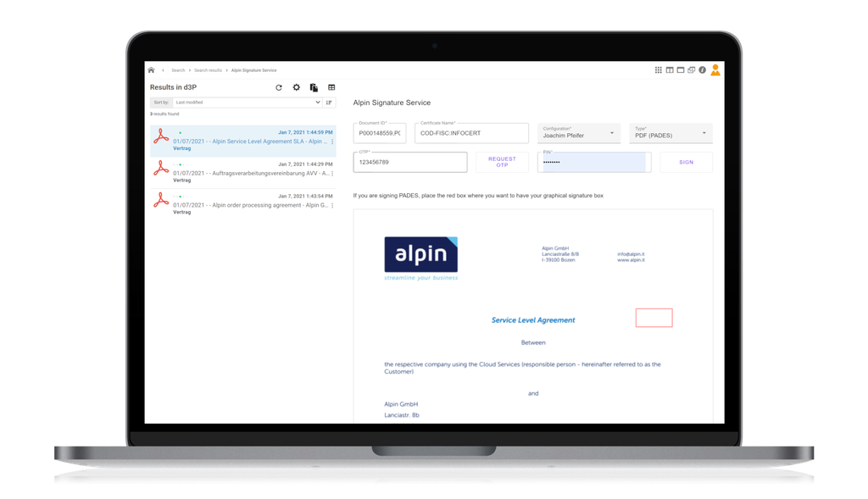Select Alpin order processing agreement result
The image size is (868, 499).
[243, 204]
